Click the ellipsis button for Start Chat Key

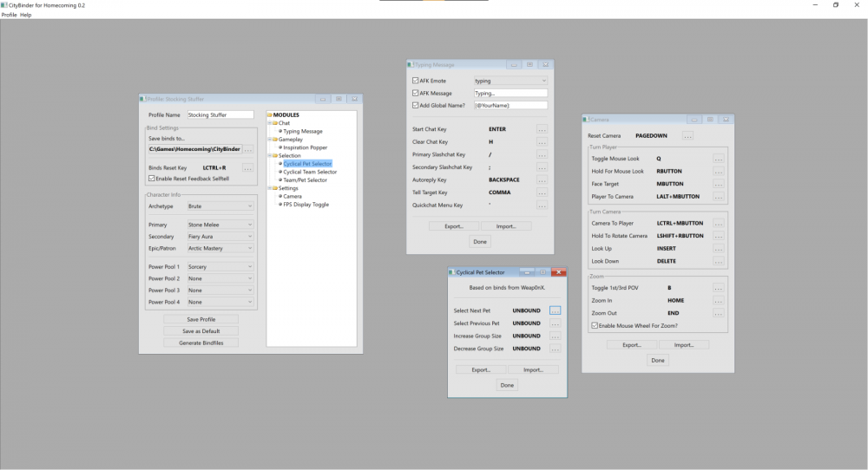tap(542, 129)
